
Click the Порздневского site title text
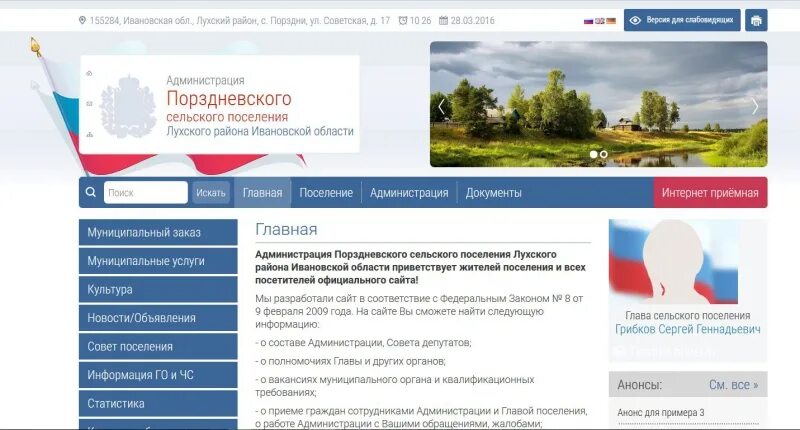(x=229, y=98)
